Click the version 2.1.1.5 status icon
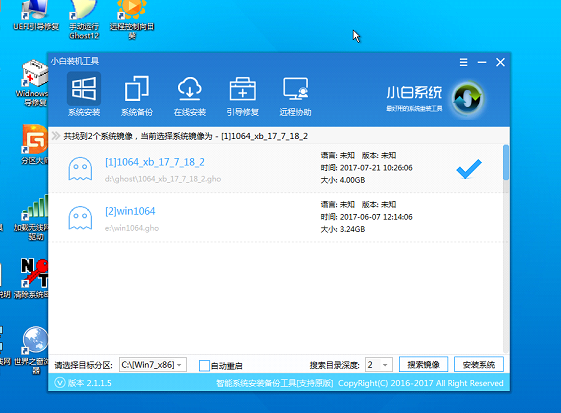The image size is (561, 413). pos(60,383)
